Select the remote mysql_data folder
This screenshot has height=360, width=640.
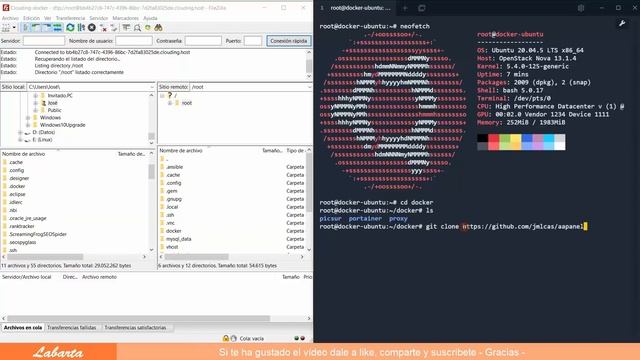click(178, 239)
